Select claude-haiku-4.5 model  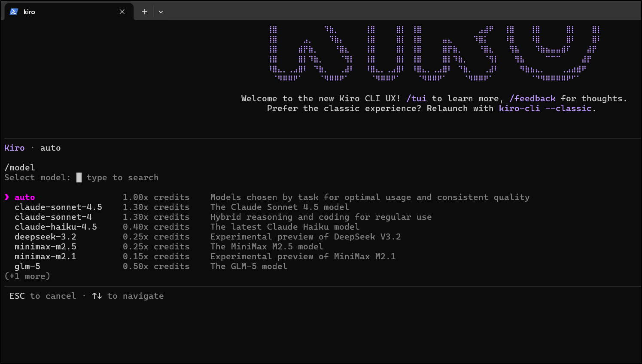coord(56,227)
